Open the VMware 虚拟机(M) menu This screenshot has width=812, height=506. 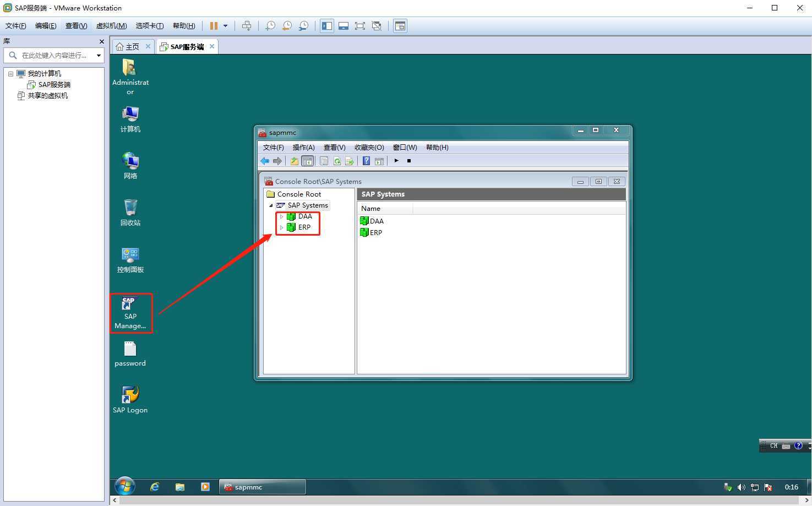pyautogui.click(x=111, y=26)
